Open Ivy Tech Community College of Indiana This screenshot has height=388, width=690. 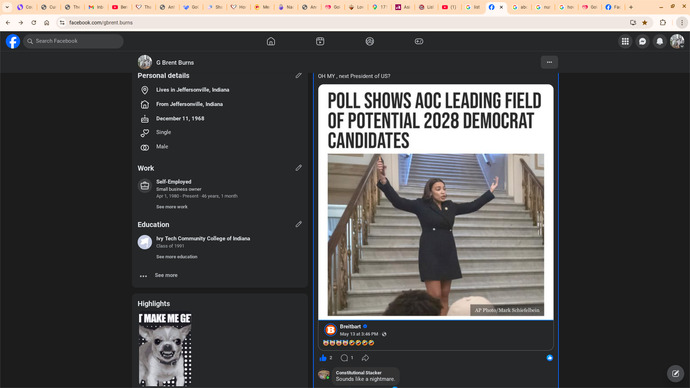tap(203, 238)
